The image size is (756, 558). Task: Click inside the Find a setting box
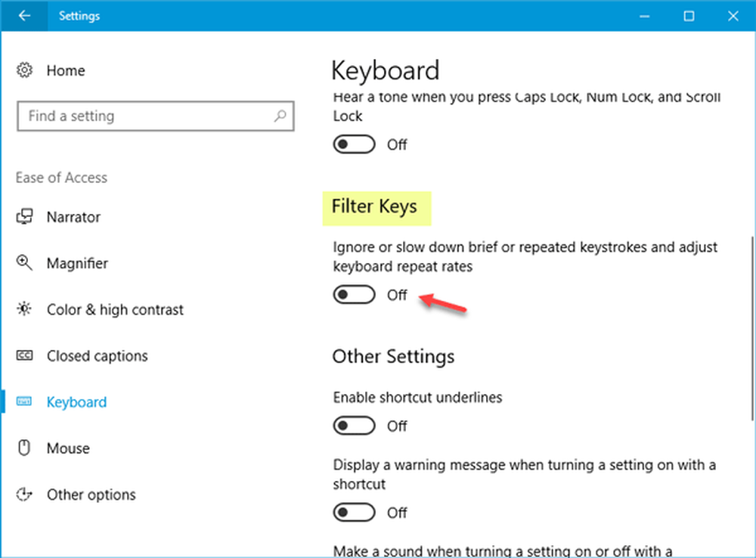coord(136,116)
